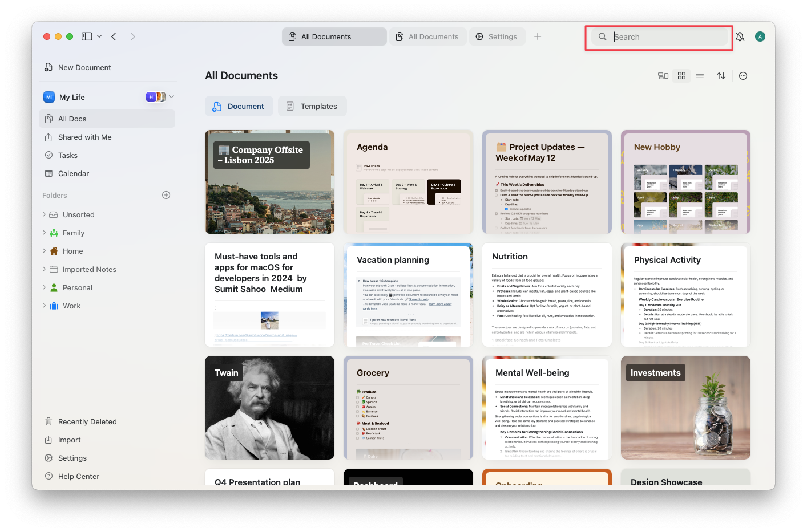The height and width of the screenshot is (532, 807).
Task: Add a new folder with plus icon
Action: coord(166,195)
